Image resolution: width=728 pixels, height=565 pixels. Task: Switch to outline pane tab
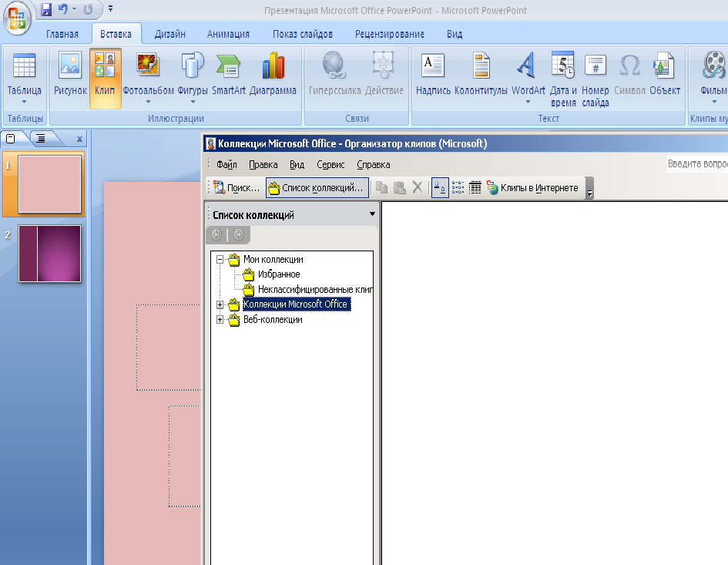[x=42, y=139]
